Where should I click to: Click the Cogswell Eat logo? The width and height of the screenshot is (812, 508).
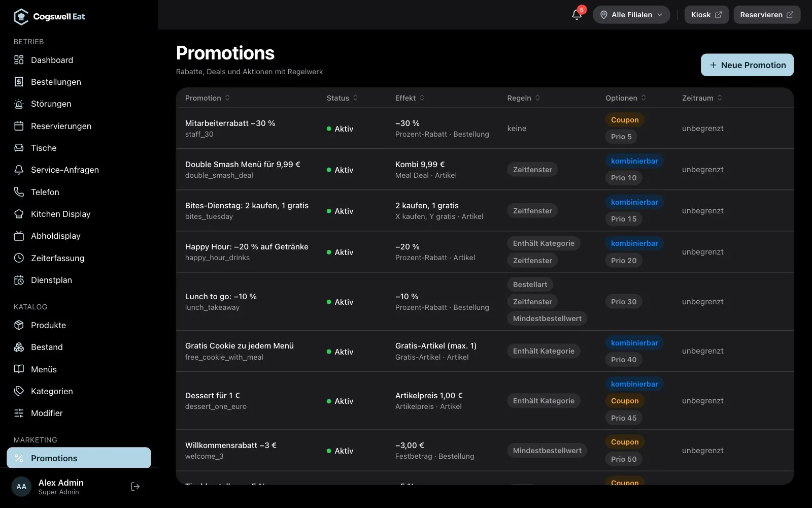49,17
